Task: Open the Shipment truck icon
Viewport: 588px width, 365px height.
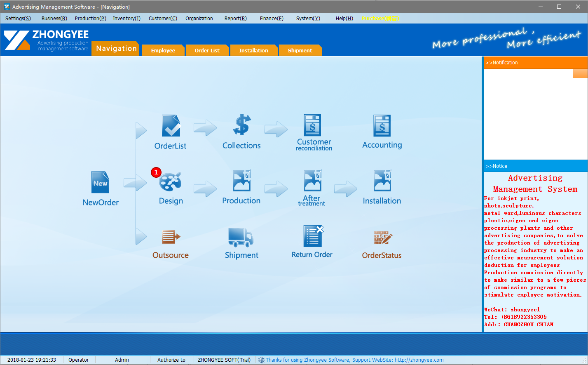Action: click(241, 237)
